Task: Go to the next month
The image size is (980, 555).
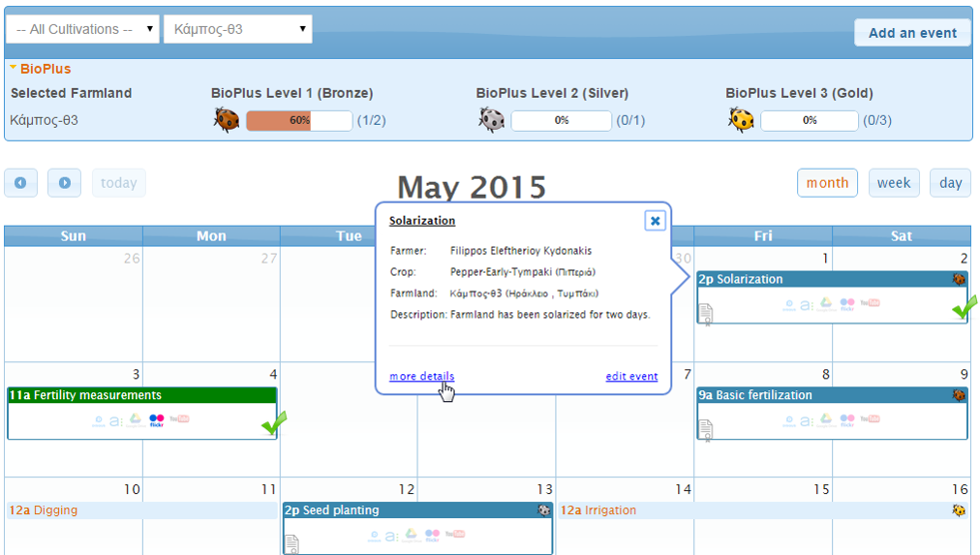Action: [64, 183]
